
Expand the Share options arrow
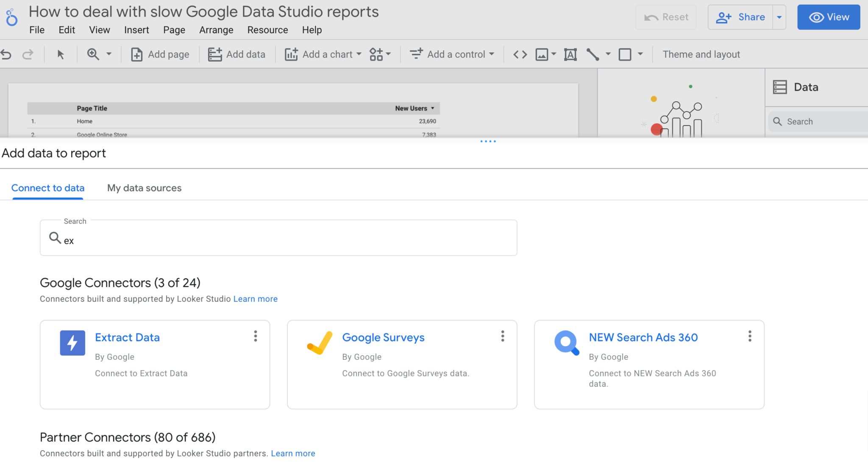coord(779,17)
